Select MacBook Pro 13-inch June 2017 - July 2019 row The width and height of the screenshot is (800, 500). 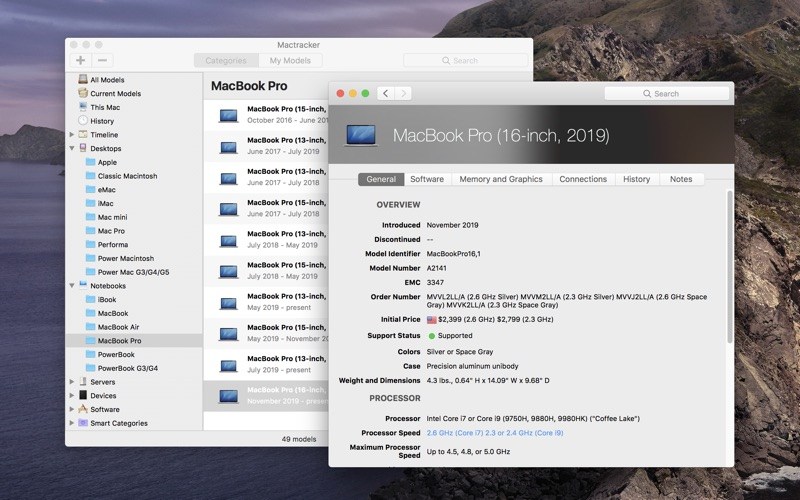[266, 146]
